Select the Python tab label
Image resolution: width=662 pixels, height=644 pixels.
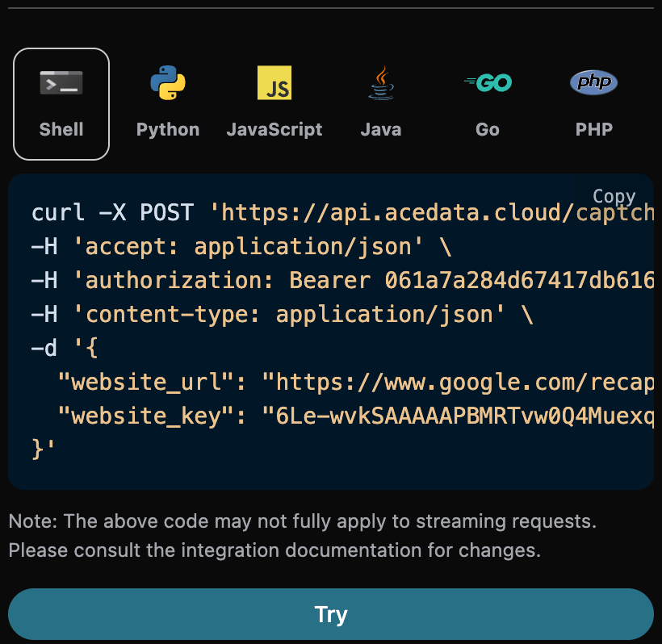coord(168,129)
